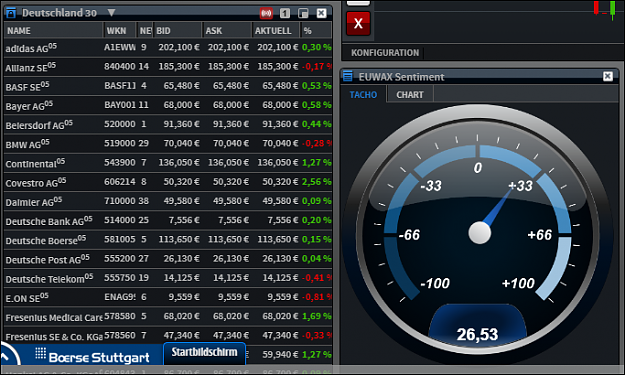The height and width of the screenshot is (375, 625).
Task: Select the Deutsche Telekom row
Action: point(168,278)
